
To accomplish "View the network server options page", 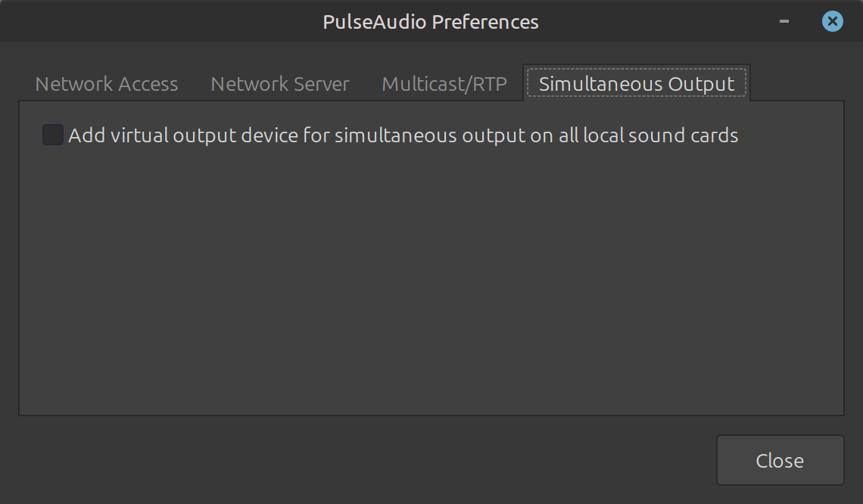I will point(280,84).
